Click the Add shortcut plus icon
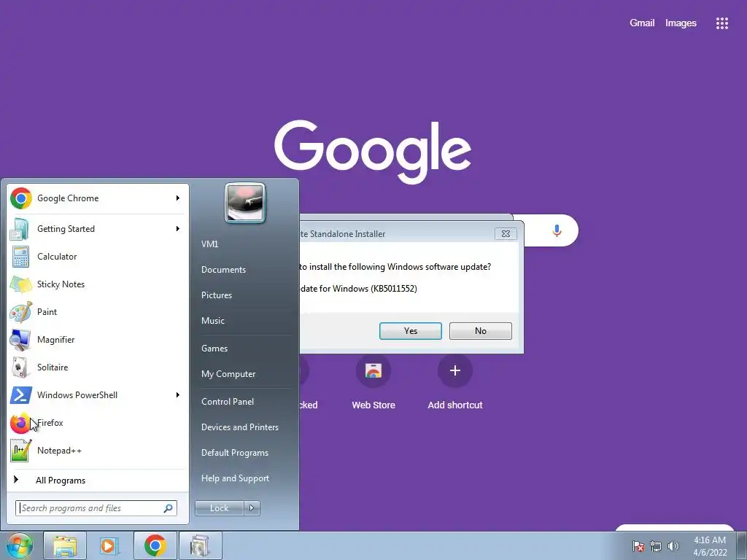 pos(455,370)
